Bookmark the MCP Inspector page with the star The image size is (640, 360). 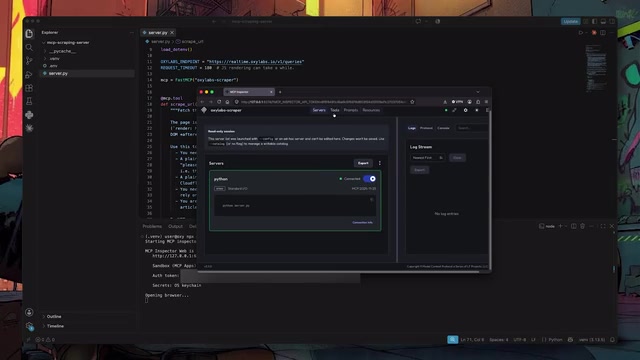[412, 102]
